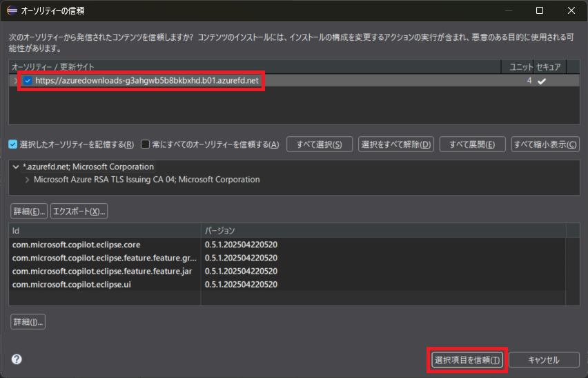Image resolution: width=588 pixels, height=378 pixels.
Task: Maximize the authority trust dialog window
Action: [539, 11]
